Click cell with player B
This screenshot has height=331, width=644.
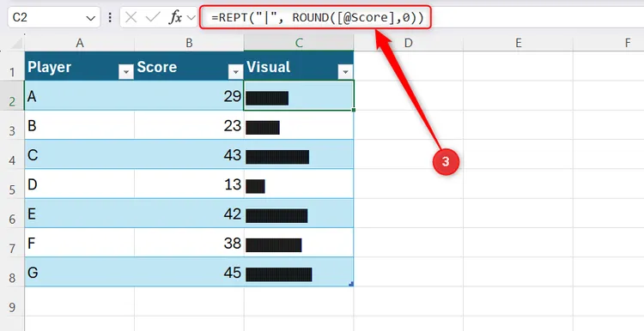pos(80,125)
